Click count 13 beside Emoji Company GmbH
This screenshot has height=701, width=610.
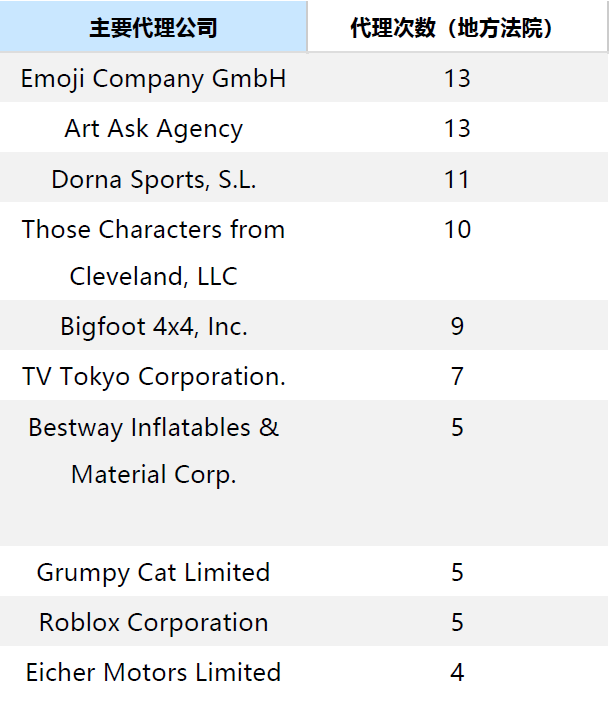coord(457,79)
